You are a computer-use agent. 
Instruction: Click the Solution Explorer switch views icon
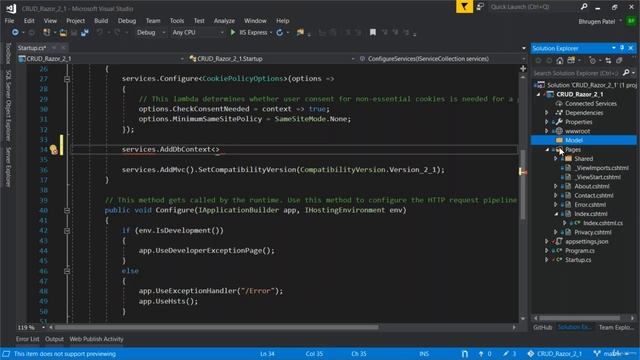tap(571, 60)
